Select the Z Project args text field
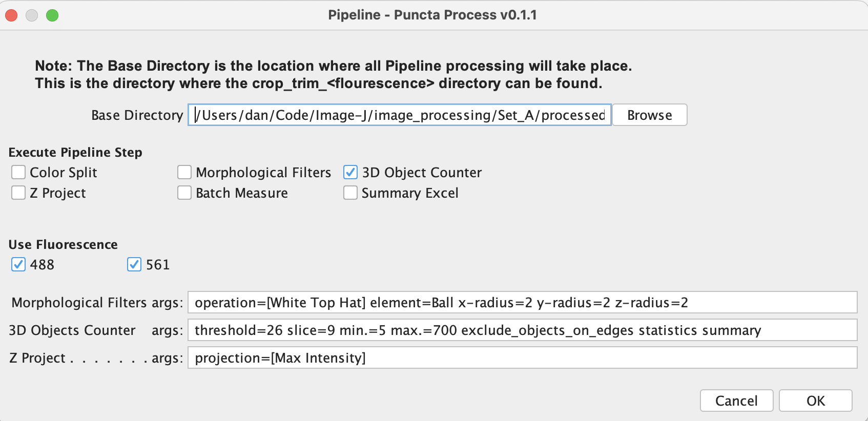The height and width of the screenshot is (421, 868). [x=522, y=357]
